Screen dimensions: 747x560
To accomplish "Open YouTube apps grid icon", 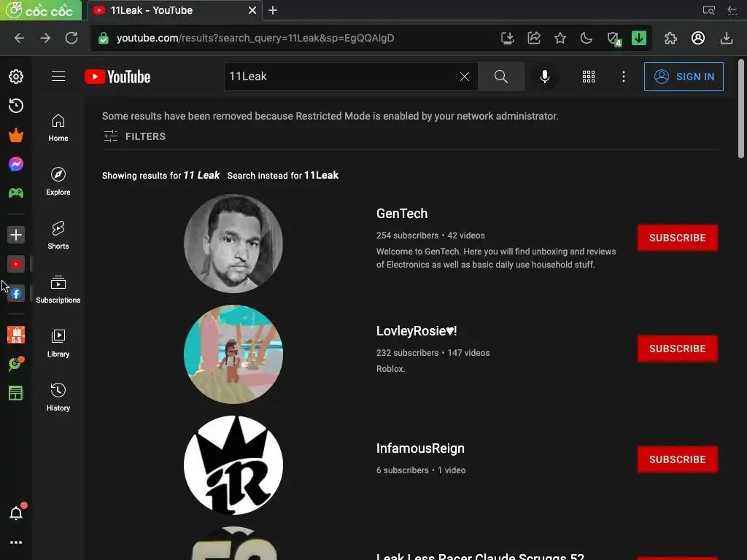I will pyautogui.click(x=589, y=77).
